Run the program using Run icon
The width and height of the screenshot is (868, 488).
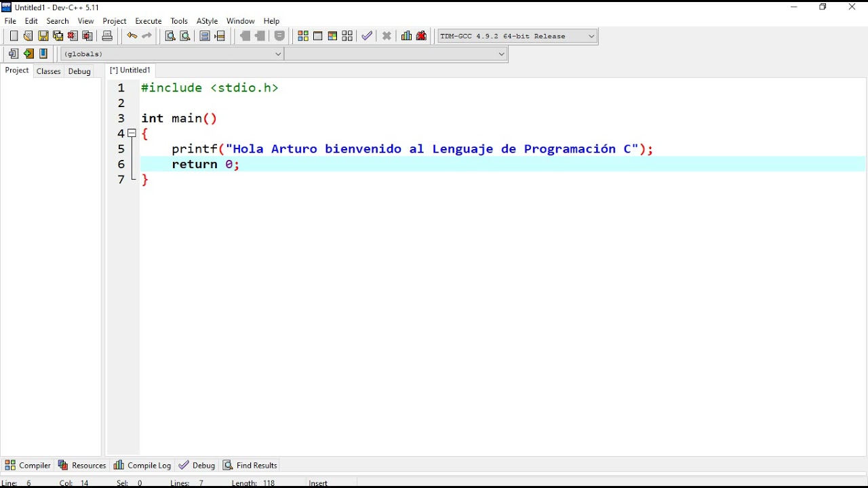pyautogui.click(x=318, y=36)
